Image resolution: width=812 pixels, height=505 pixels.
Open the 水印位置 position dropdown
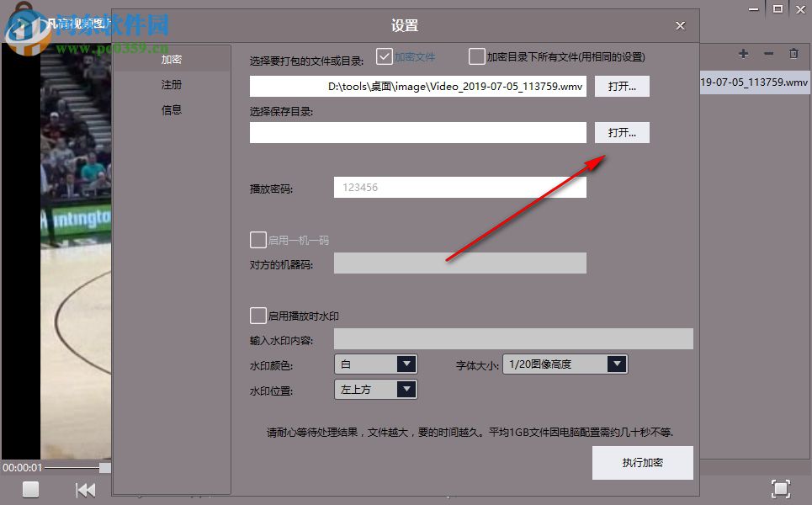[x=406, y=389]
